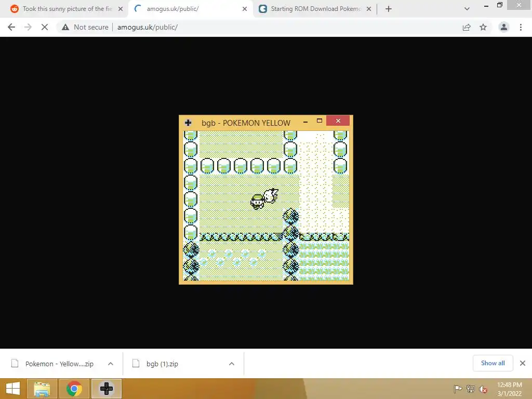Select the bgb emulator taskbar icon
The image size is (532, 399).
[x=106, y=389]
